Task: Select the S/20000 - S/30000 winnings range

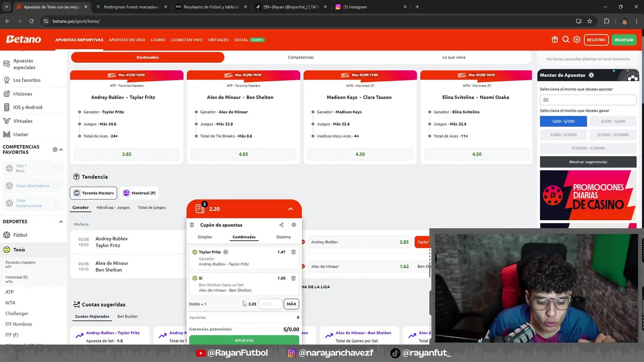Action: click(x=588, y=148)
